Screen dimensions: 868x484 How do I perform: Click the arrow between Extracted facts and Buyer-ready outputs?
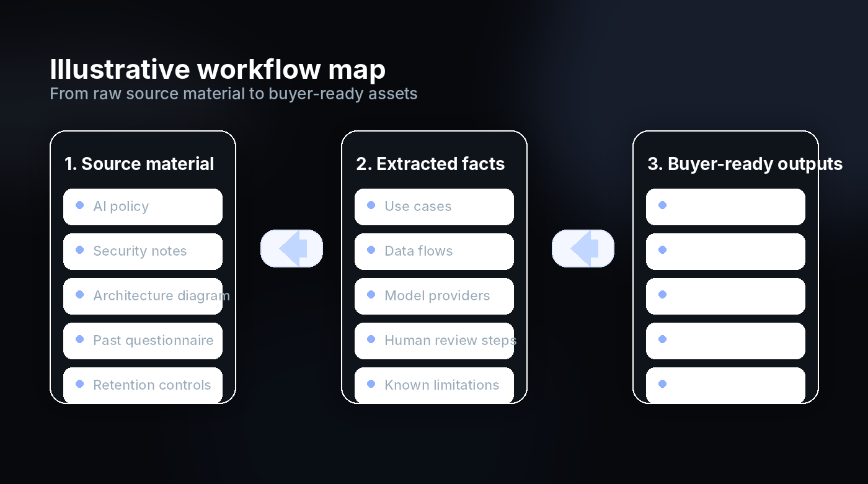pyautogui.click(x=583, y=249)
